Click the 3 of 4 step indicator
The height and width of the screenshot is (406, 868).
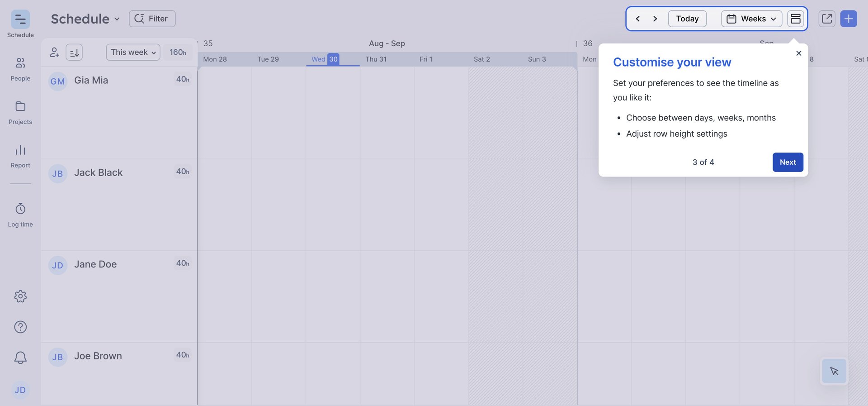[703, 162]
